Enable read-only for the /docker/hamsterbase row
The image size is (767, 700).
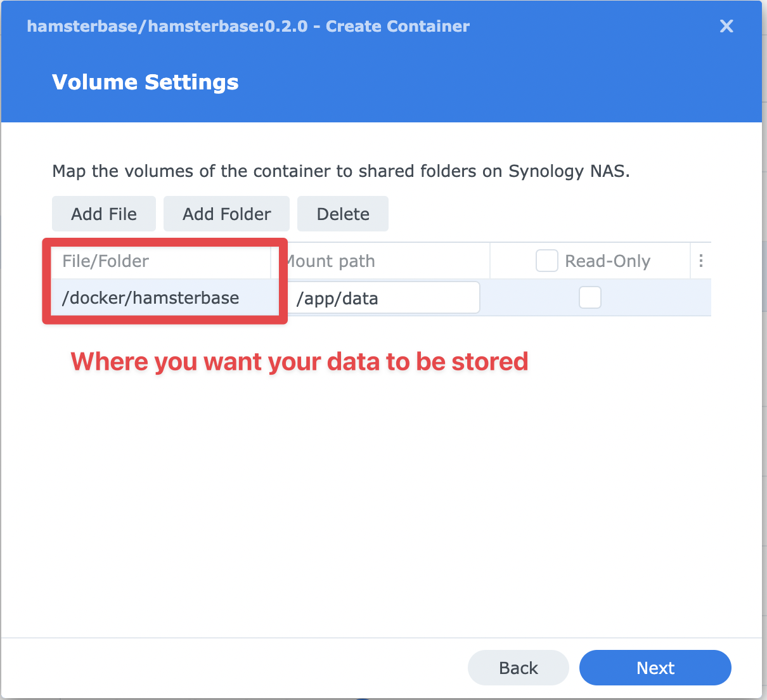(x=590, y=298)
